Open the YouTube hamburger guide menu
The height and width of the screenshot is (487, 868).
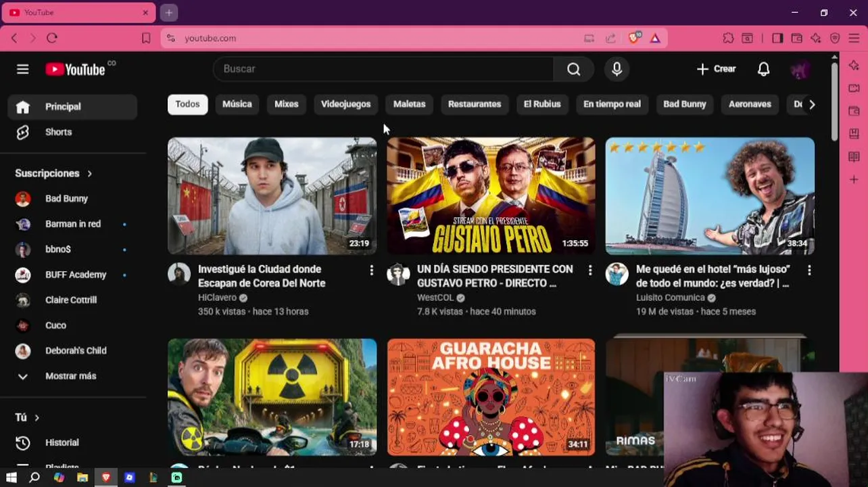22,69
